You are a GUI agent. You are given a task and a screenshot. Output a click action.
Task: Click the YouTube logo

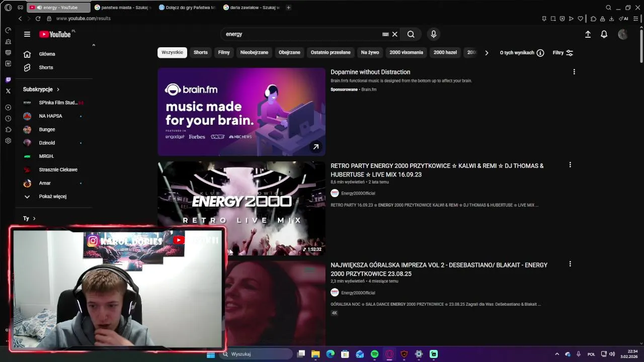pyautogui.click(x=55, y=34)
